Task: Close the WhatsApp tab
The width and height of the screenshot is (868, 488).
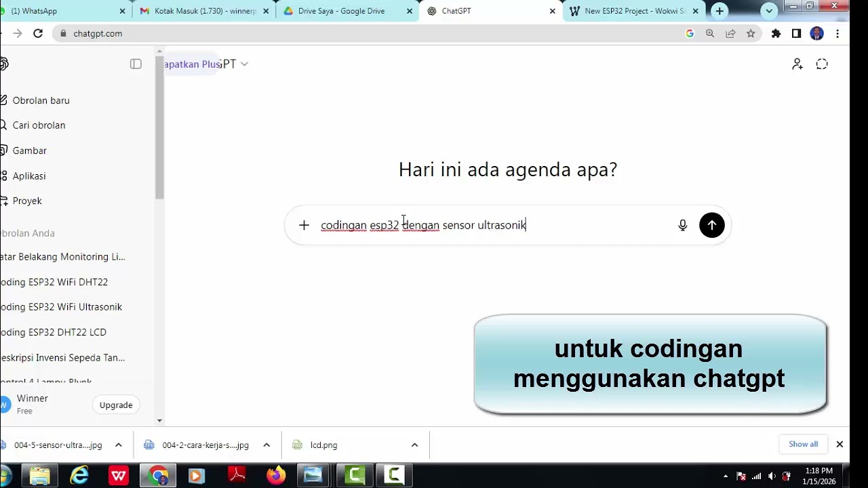Action: pyautogui.click(x=123, y=11)
